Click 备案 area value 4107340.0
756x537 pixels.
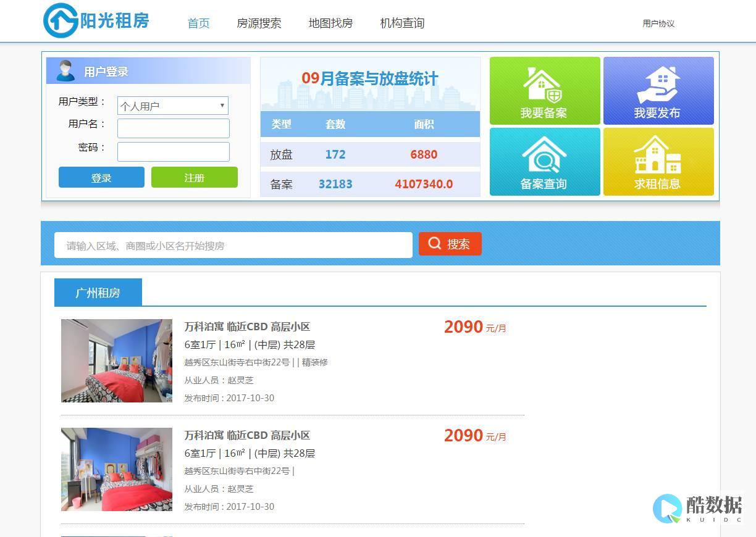[424, 184]
